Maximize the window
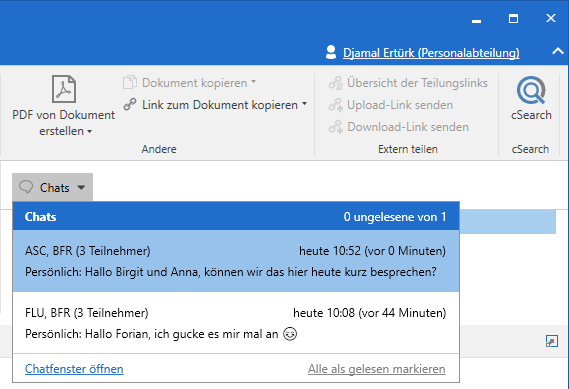 [513, 19]
